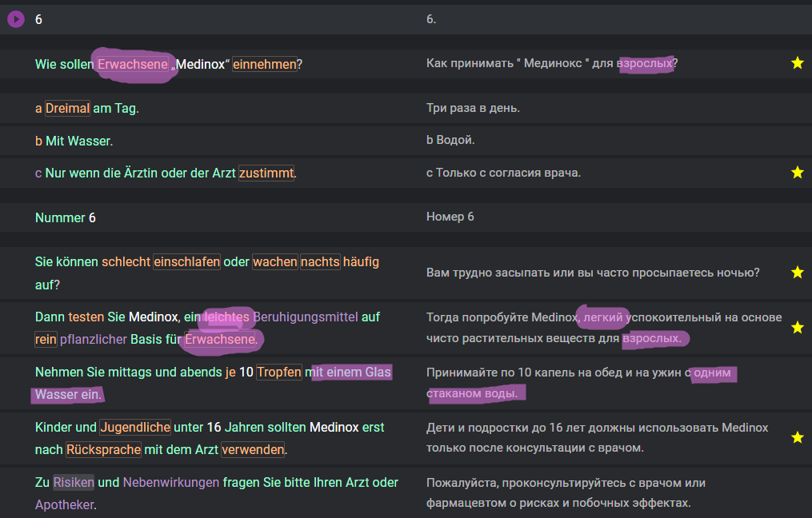This screenshot has width=812, height=518.
Task: Click the word 'Beruhigungsmittel'
Action: tap(306, 317)
